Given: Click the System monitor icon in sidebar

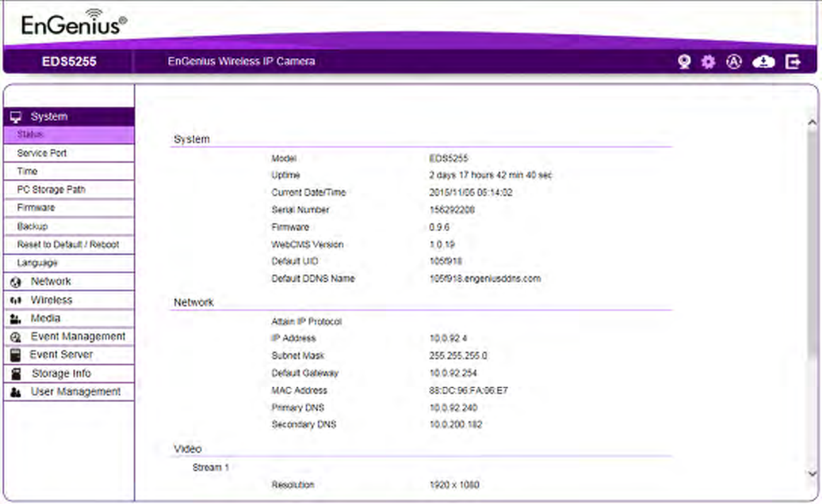Looking at the screenshot, I should (16, 117).
